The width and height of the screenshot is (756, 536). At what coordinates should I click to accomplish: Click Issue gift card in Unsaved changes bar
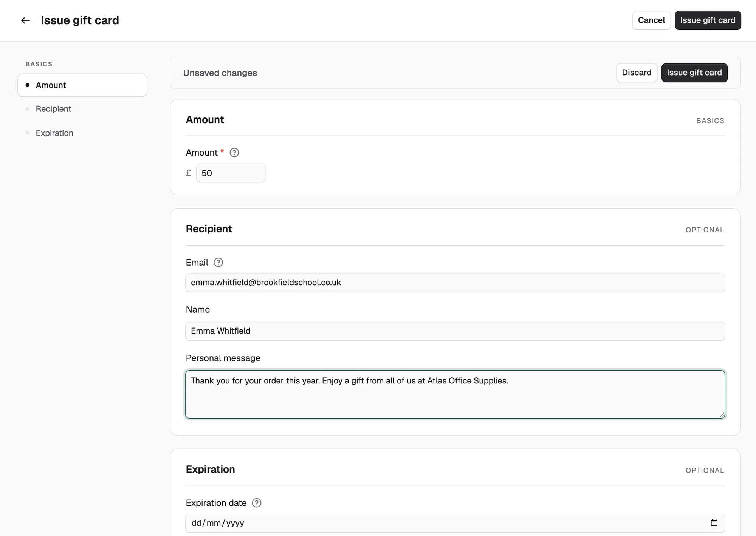coord(694,73)
